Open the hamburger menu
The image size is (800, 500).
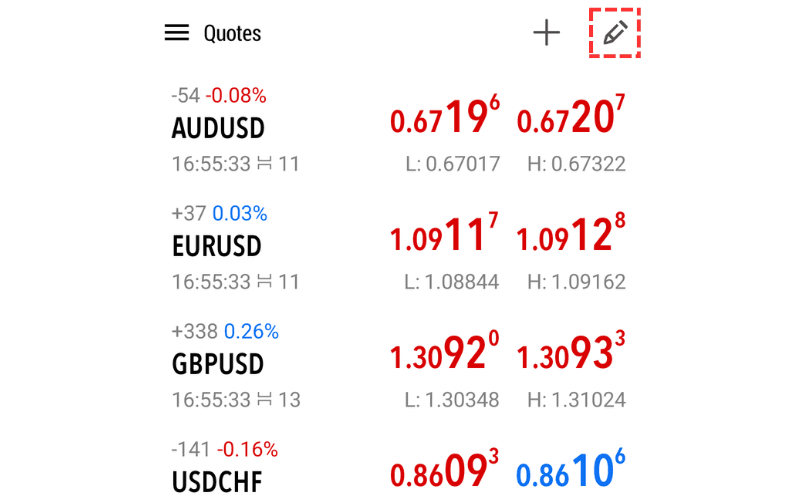tap(177, 33)
